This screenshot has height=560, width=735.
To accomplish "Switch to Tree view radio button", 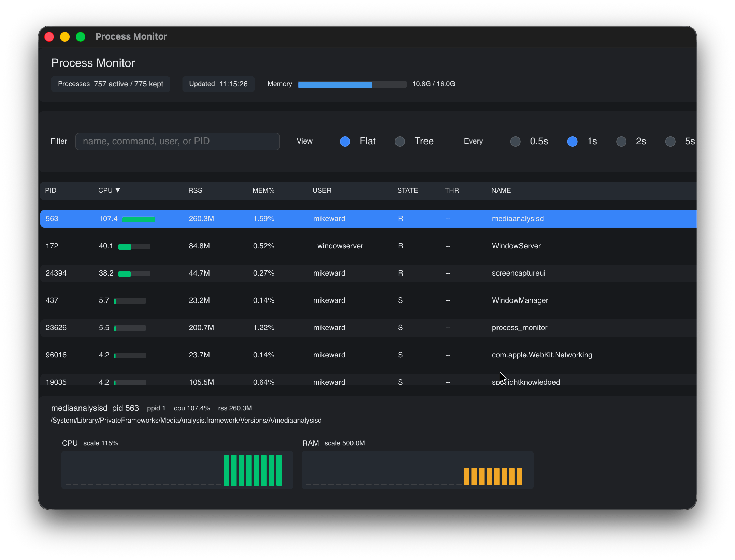I will pyautogui.click(x=400, y=141).
